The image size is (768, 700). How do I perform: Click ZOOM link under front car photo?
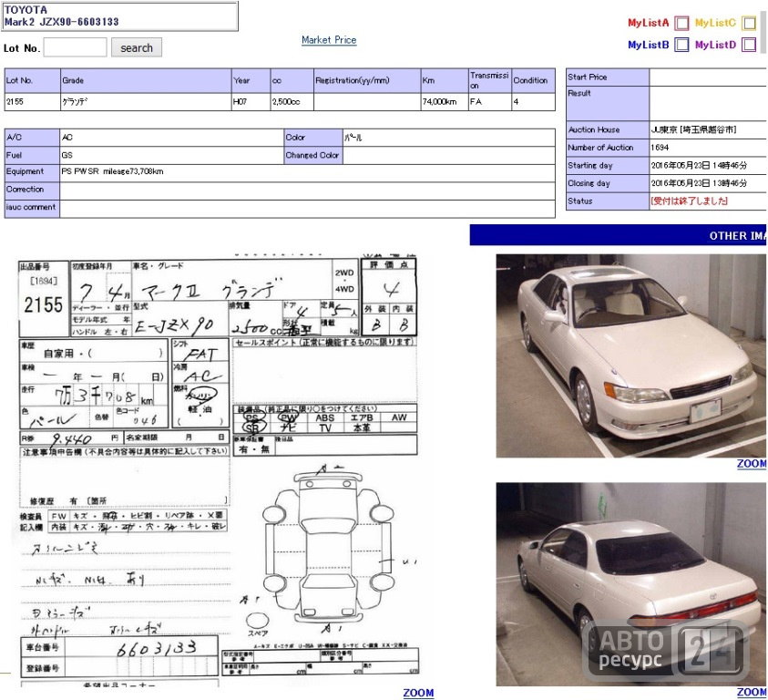point(752,464)
